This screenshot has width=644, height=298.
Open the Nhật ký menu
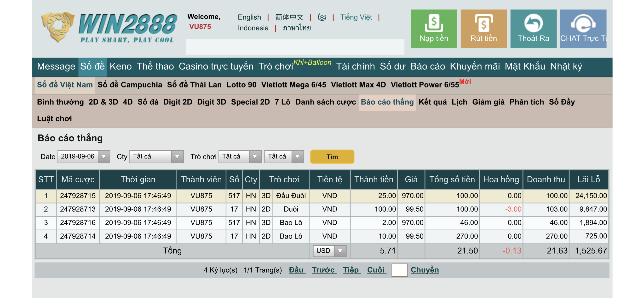point(566,66)
